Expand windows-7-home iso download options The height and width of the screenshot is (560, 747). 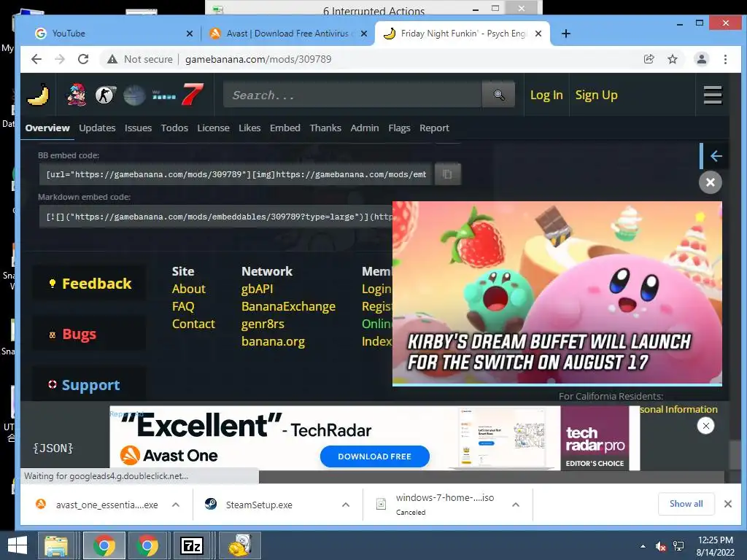pyautogui.click(x=516, y=505)
